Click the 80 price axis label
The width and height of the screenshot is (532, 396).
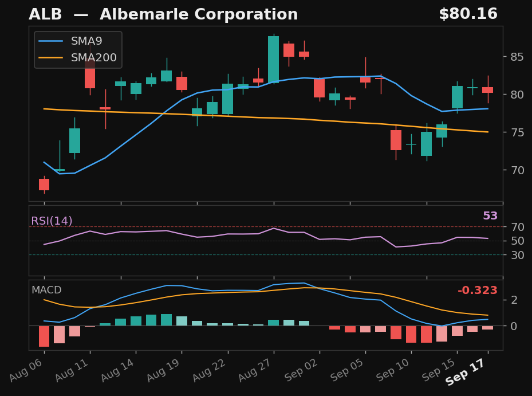(x=517, y=95)
